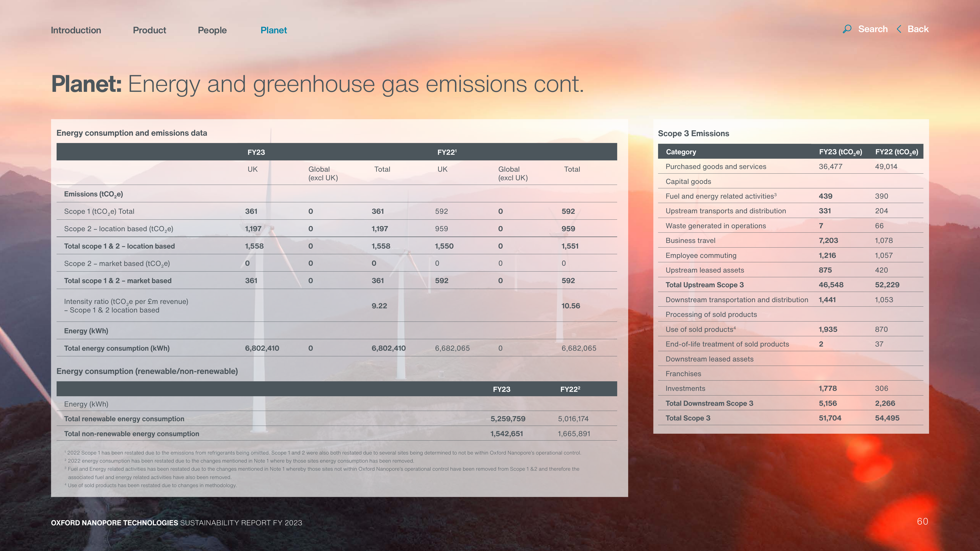Viewport: 980px width, 551px height.
Task: Click 'Waste generated in operations' row
Action: (791, 226)
